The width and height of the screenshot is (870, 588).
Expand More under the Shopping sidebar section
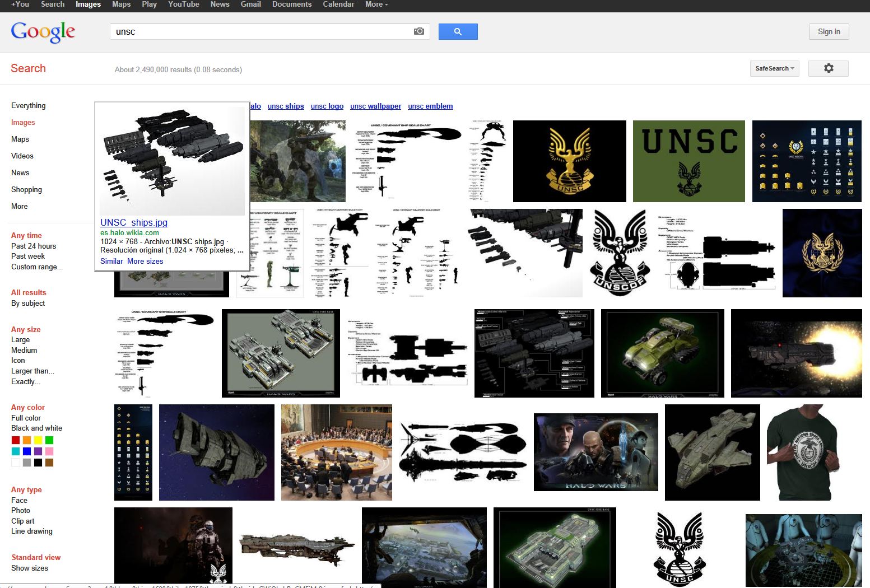[x=20, y=206]
